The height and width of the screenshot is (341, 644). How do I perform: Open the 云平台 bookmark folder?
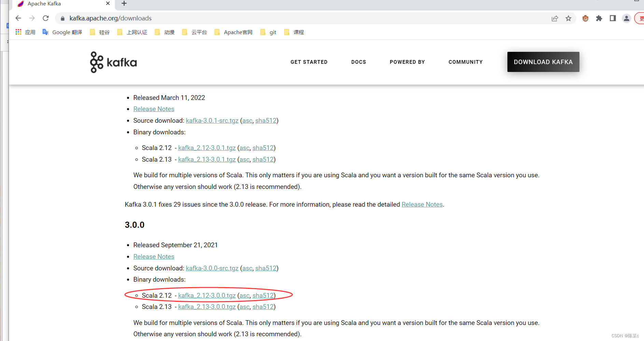pyautogui.click(x=195, y=32)
